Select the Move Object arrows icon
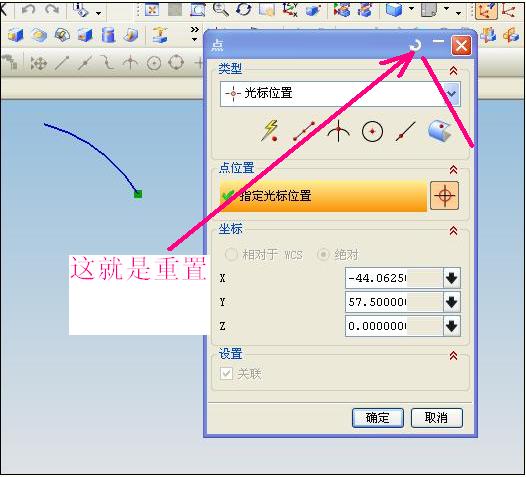The width and height of the screenshot is (526, 477). tap(39, 63)
